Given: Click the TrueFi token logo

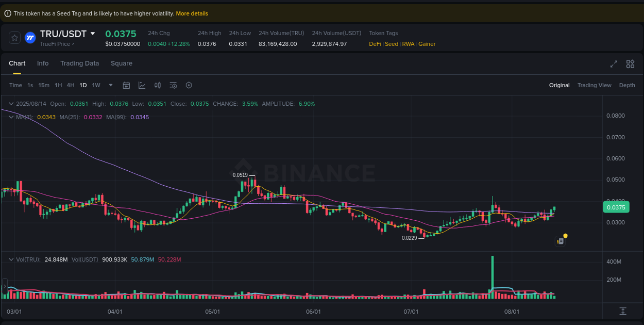Looking at the screenshot, I should point(29,37).
